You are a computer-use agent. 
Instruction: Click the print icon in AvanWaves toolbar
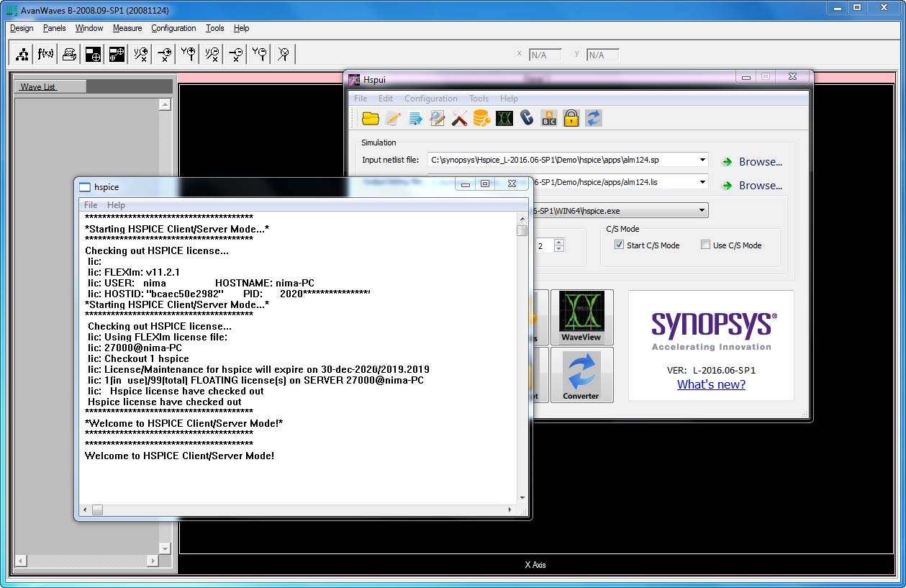tap(69, 54)
